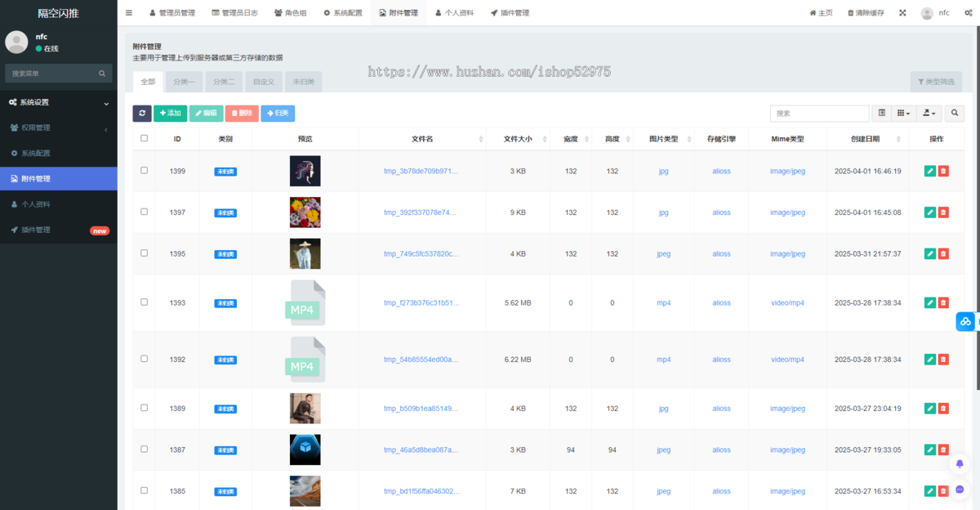Screen dimensions: 980x510
Task: Switch to the 分类一 category tab
Action: pyautogui.click(x=184, y=82)
